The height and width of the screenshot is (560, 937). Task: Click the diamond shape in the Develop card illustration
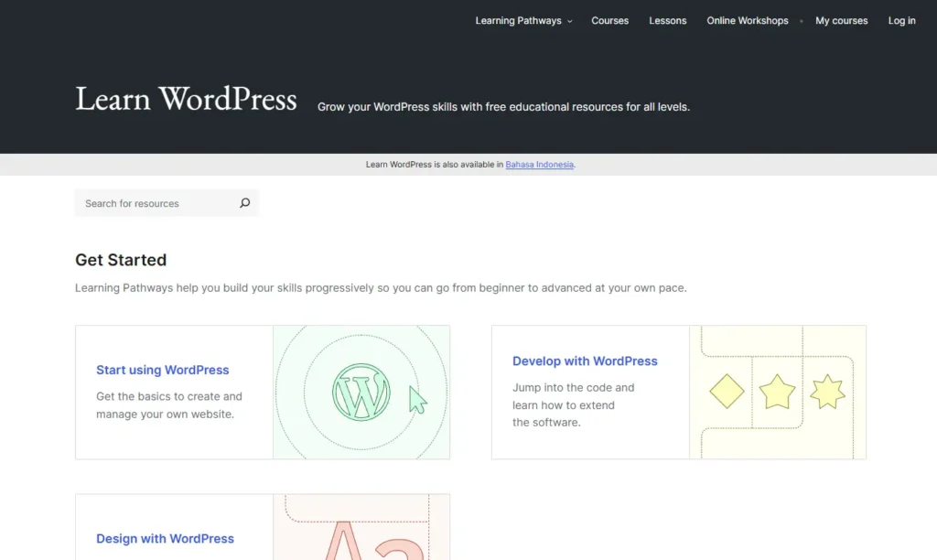pos(726,392)
